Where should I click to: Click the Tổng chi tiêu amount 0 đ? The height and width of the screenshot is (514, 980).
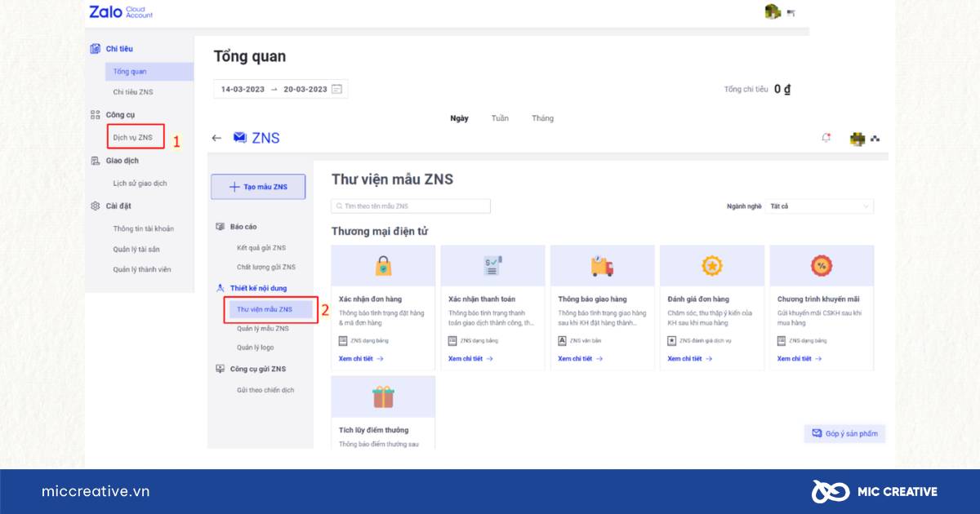tap(782, 89)
